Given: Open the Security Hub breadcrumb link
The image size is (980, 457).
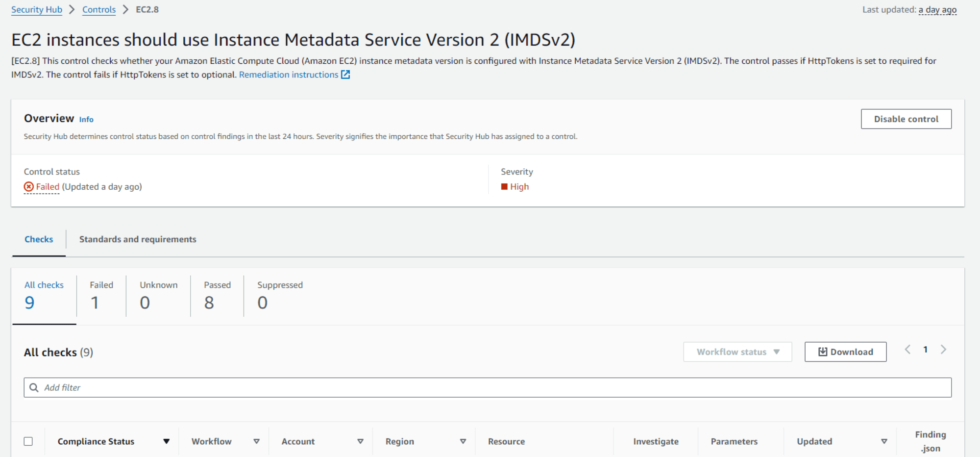Looking at the screenshot, I should (37, 10).
